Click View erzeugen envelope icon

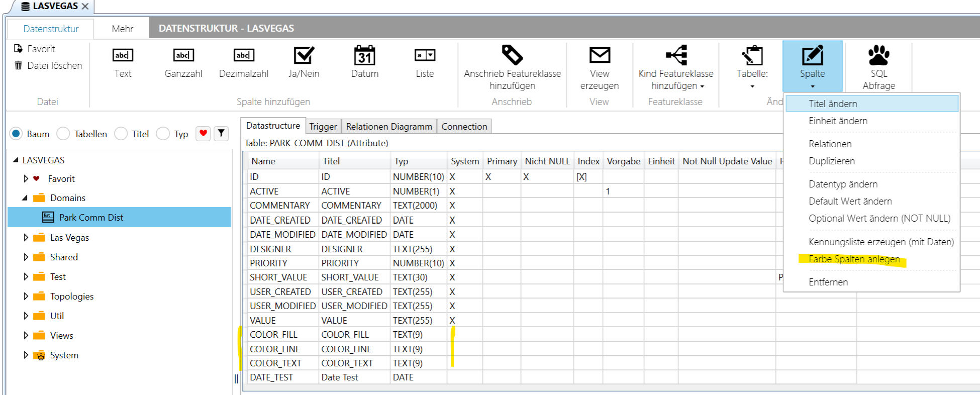point(599,55)
